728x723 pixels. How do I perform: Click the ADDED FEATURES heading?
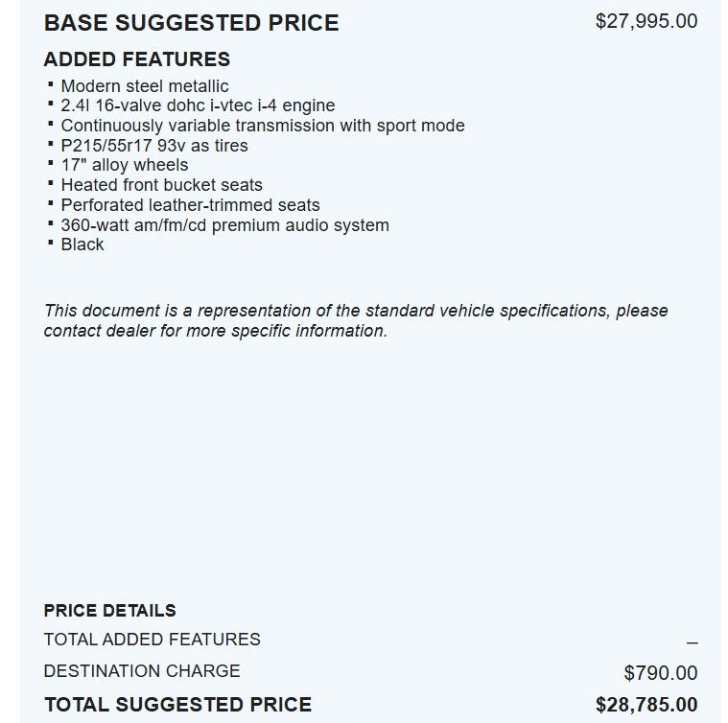(x=137, y=59)
